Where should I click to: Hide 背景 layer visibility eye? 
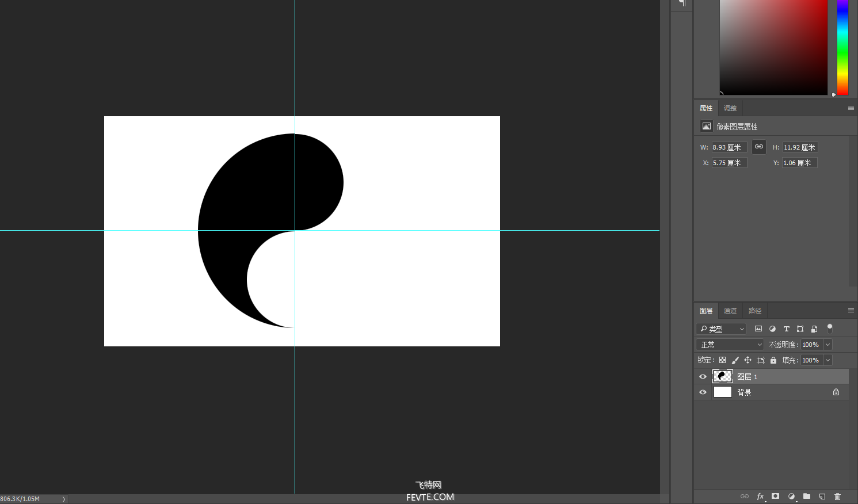point(703,392)
